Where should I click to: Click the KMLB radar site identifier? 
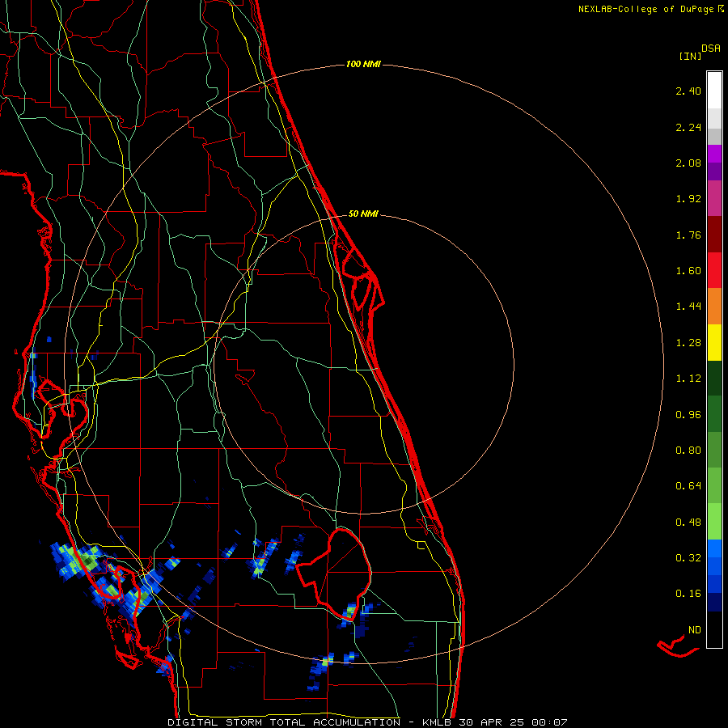click(437, 722)
